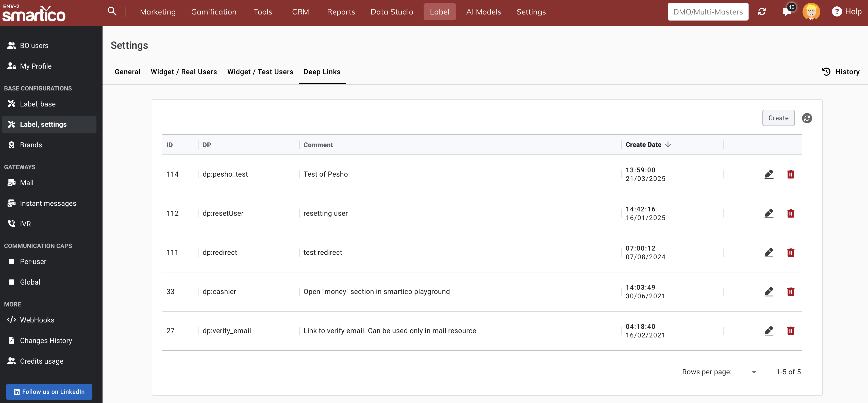The height and width of the screenshot is (403, 868).
Task: Open the Global communication caps item
Action: click(x=30, y=282)
